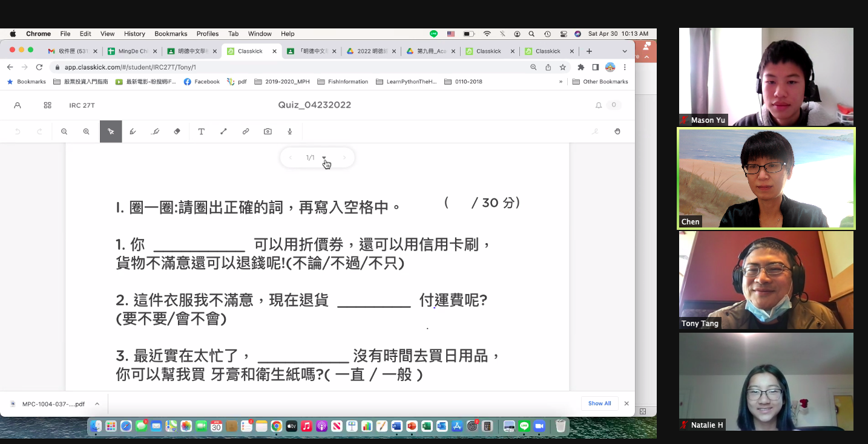Open the Classkick notifications bell
The width and height of the screenshot is (868, 444).
[599, 105]
